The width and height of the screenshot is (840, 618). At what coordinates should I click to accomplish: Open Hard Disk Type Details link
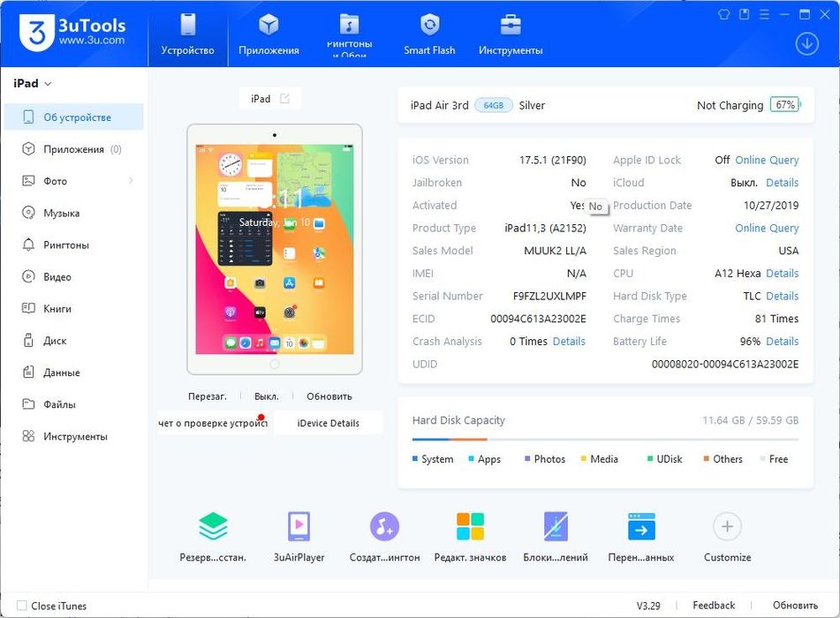(x=782, y=296)
